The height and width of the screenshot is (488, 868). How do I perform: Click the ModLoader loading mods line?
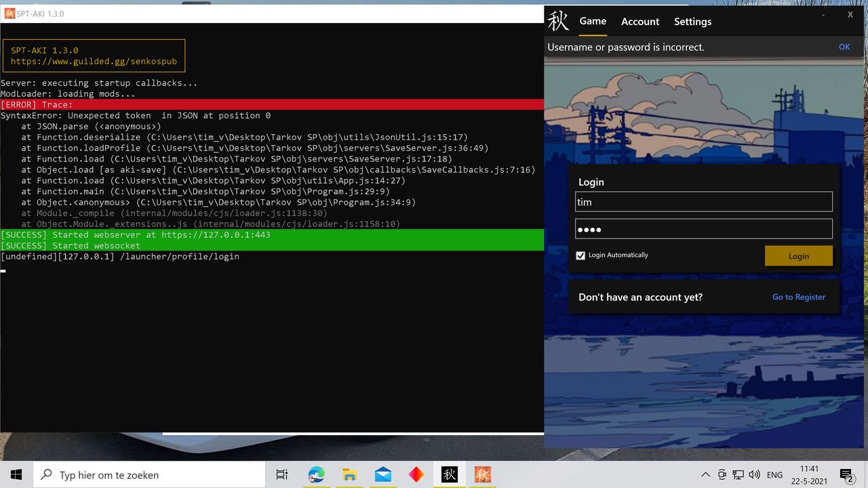[68, 94]
